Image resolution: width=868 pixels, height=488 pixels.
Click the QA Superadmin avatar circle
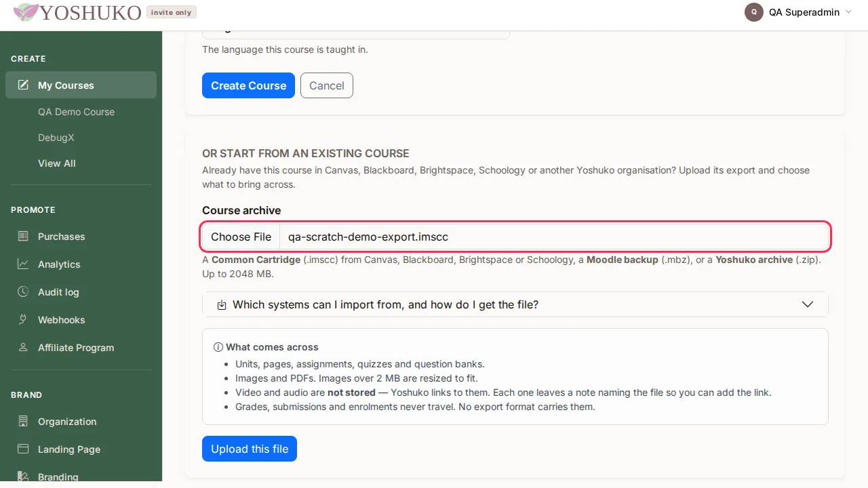pos(754,12)
